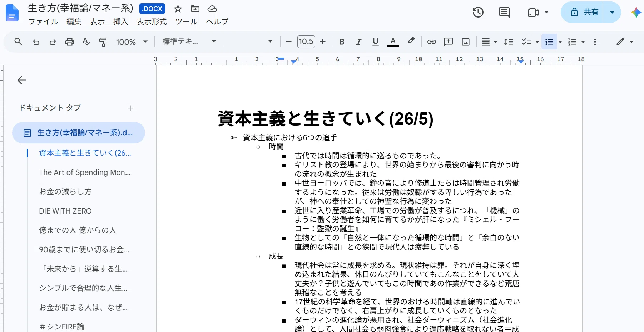The width and height of the screenshot is (644, 332).
Task: Click the 共有 share button
Action: coord(582,12)
